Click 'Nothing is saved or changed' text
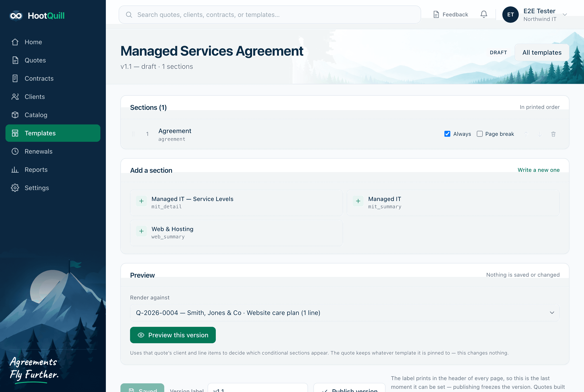The image size is (584, 392). [523, 275]
